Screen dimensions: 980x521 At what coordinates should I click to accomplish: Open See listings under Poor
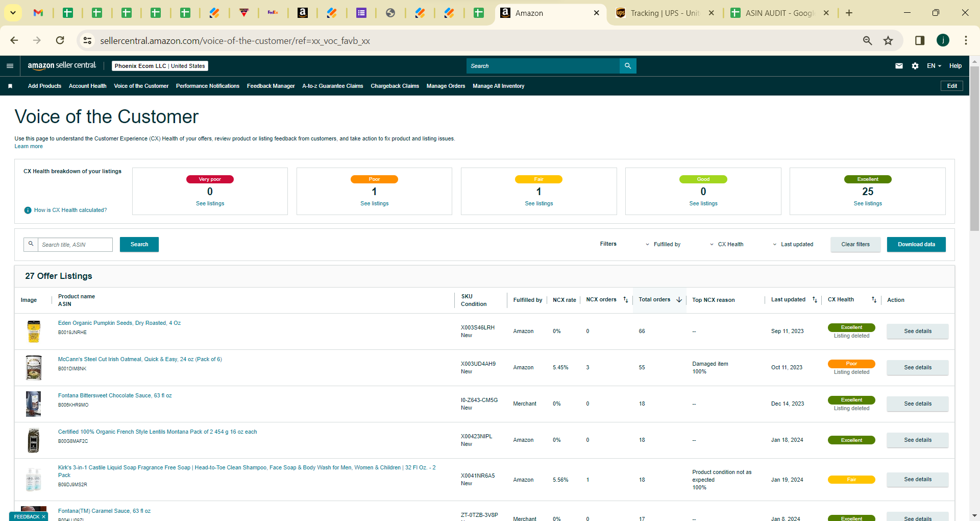coord(375,204)
